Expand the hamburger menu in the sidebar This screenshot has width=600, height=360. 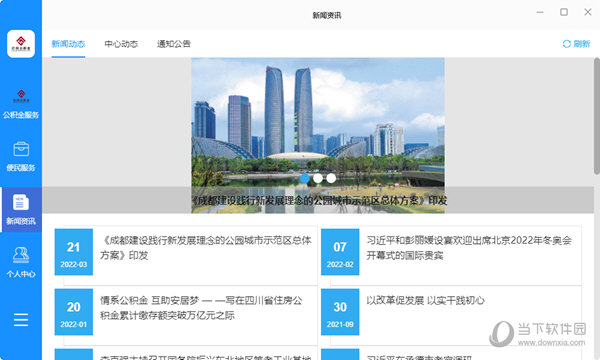(x=21, y=319)
